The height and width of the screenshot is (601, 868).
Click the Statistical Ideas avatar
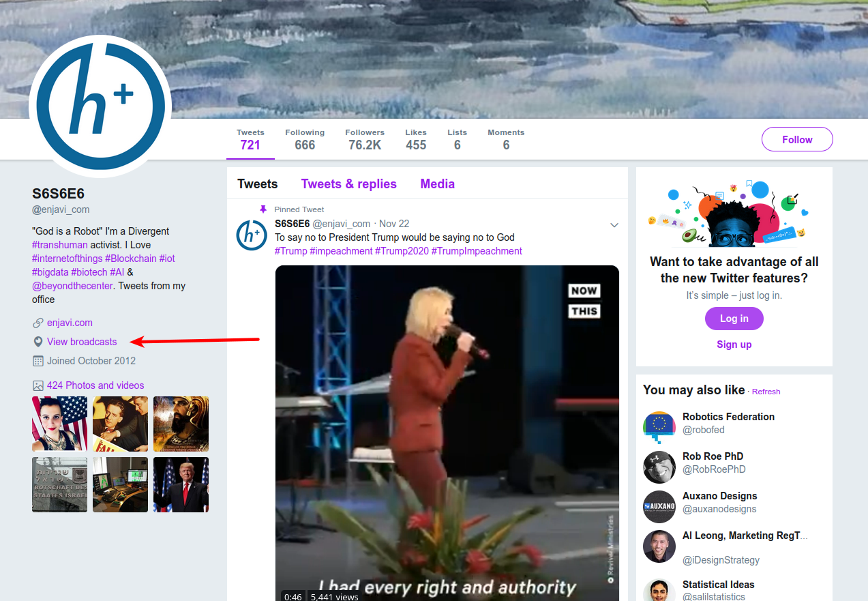click(x=659, y=589)
